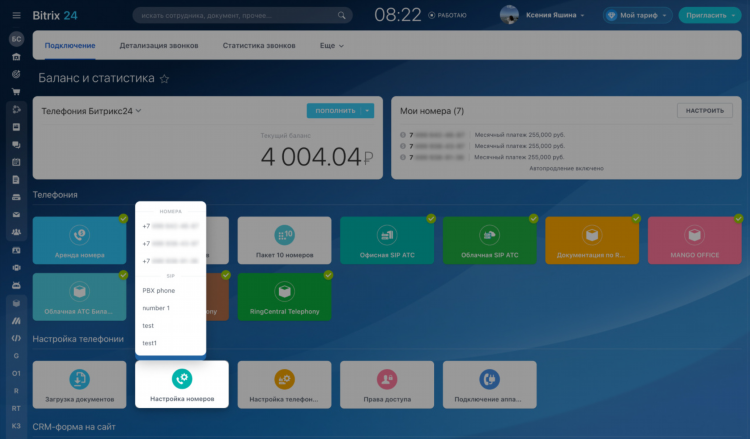
Task: Open the Подключение аппа... tile
Action: 490,384
